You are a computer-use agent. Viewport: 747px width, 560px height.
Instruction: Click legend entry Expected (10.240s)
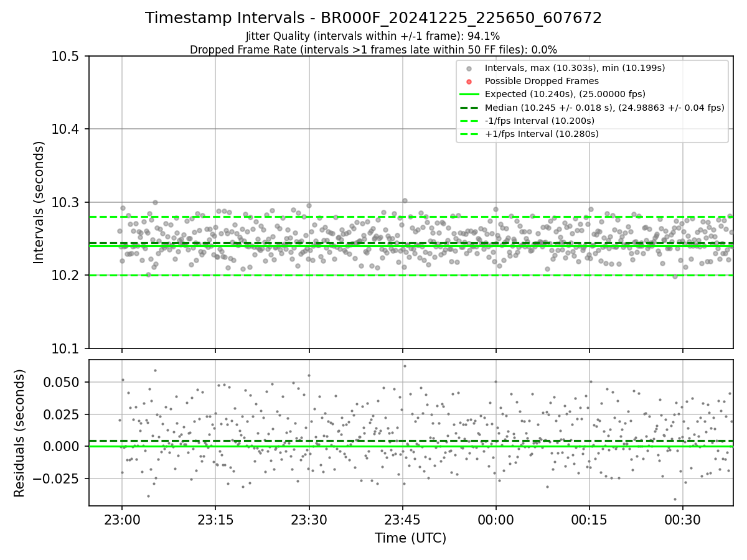click(565, 94)
